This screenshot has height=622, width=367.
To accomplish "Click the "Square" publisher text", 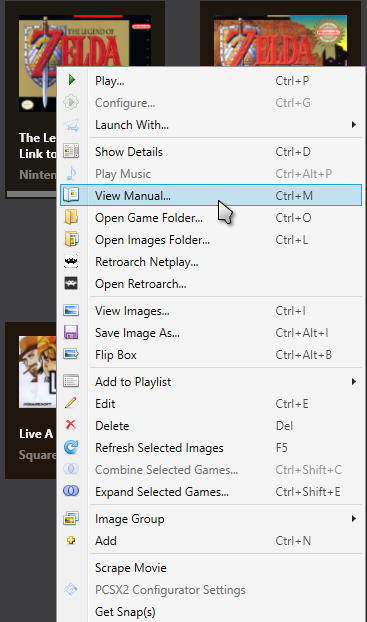I will pyautogui.click(x=37, y=455).
